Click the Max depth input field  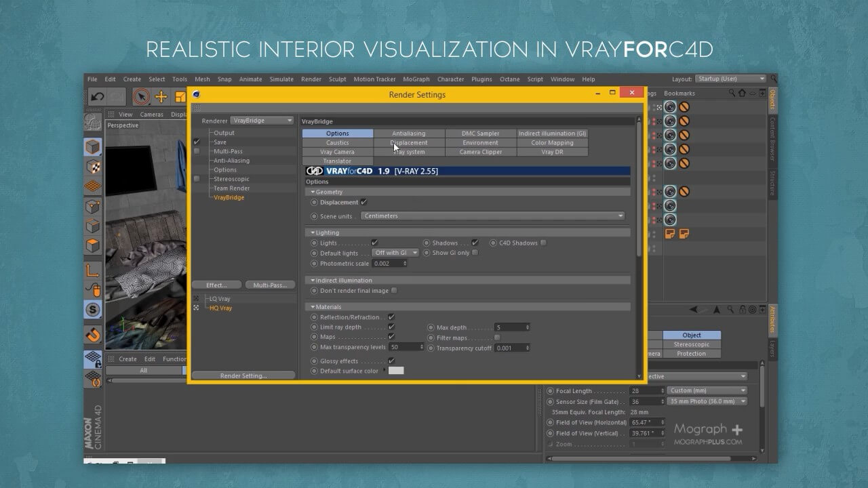(509, 327)
